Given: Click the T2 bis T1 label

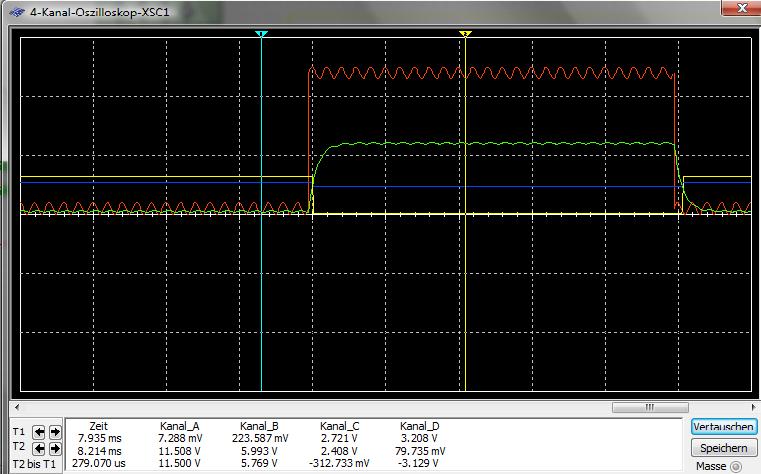Looking at the screenshot, I should tap(34, 464).
